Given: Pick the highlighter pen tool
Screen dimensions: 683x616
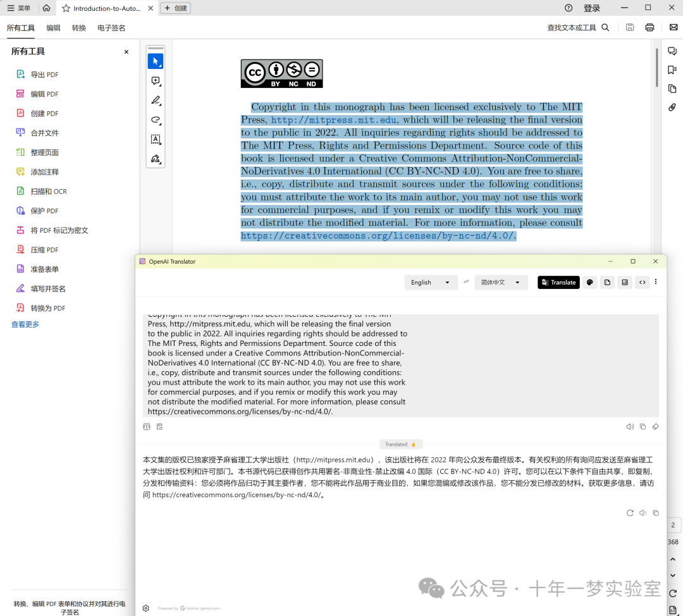Looking at the screenshot, I should click(156, 101).
